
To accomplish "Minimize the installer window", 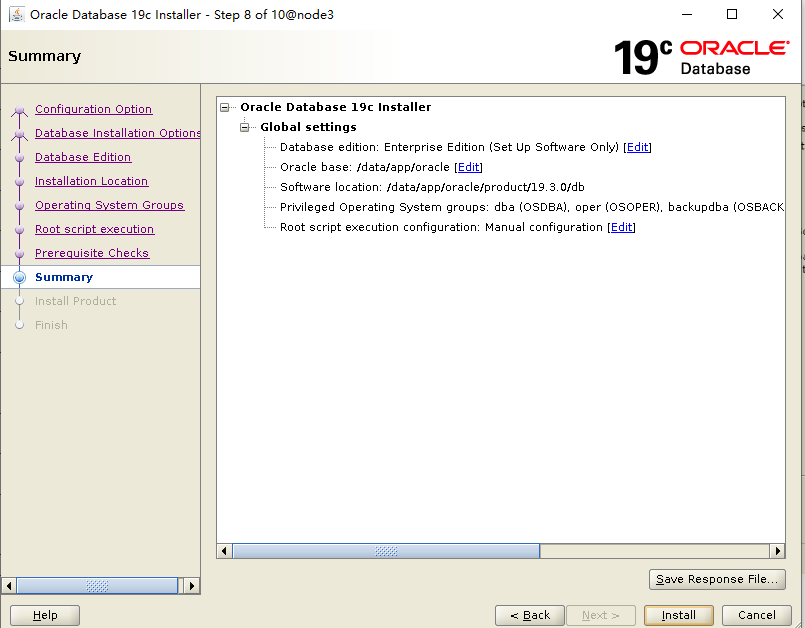I will click(x=687, y=14).
